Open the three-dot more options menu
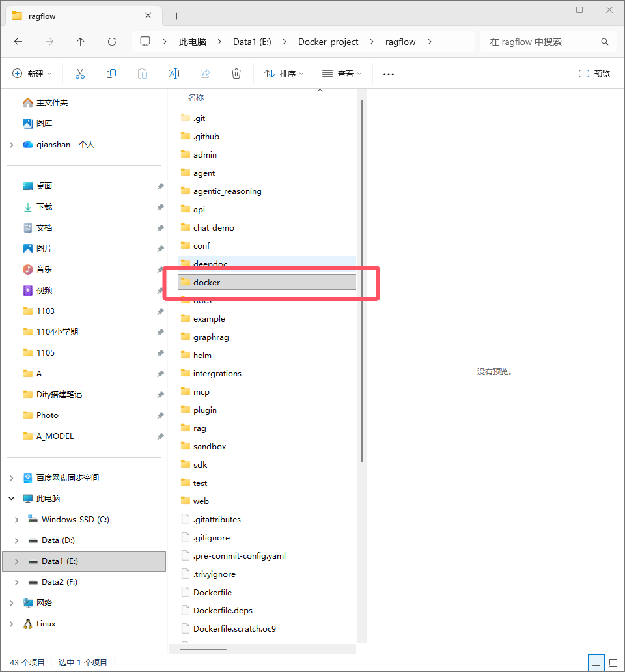Viewport: 625px width, 672px height. tap(389, 74)
